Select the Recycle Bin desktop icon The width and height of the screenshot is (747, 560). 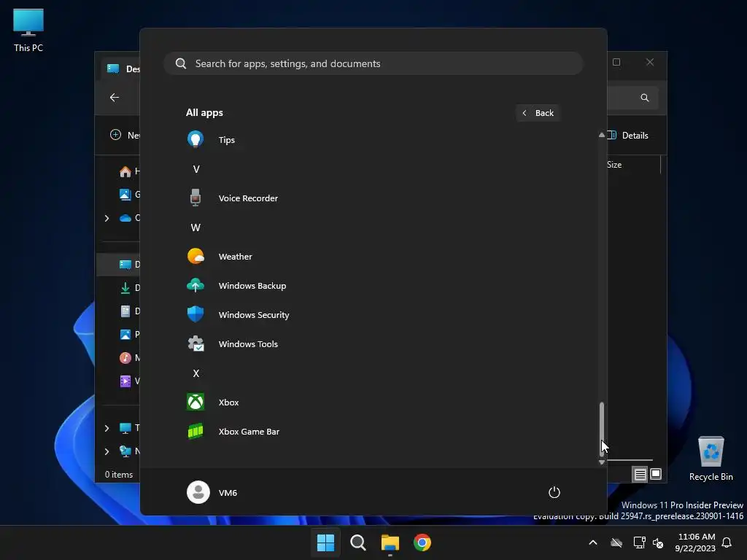point(711,459)
